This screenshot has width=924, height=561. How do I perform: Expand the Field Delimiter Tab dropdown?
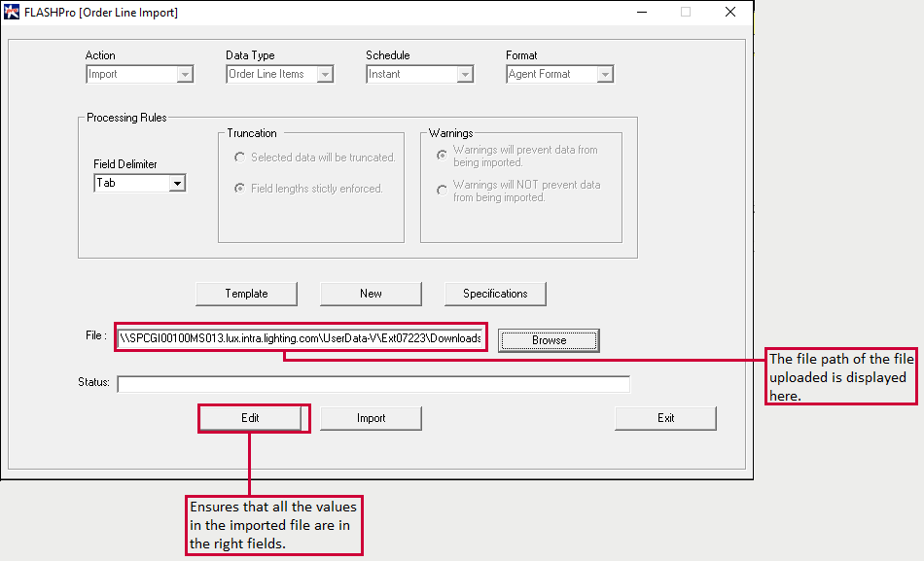click(x=140, y=183)
